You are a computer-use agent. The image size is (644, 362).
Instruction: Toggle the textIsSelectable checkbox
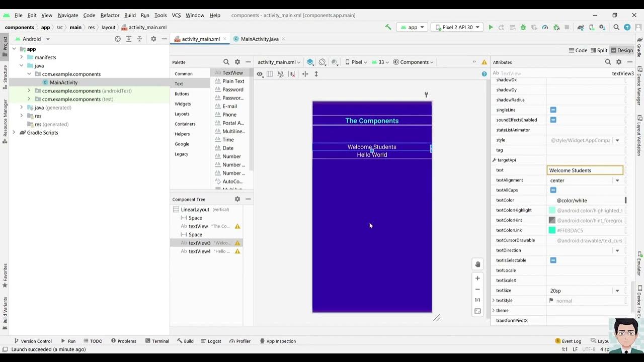coord(553,260)
